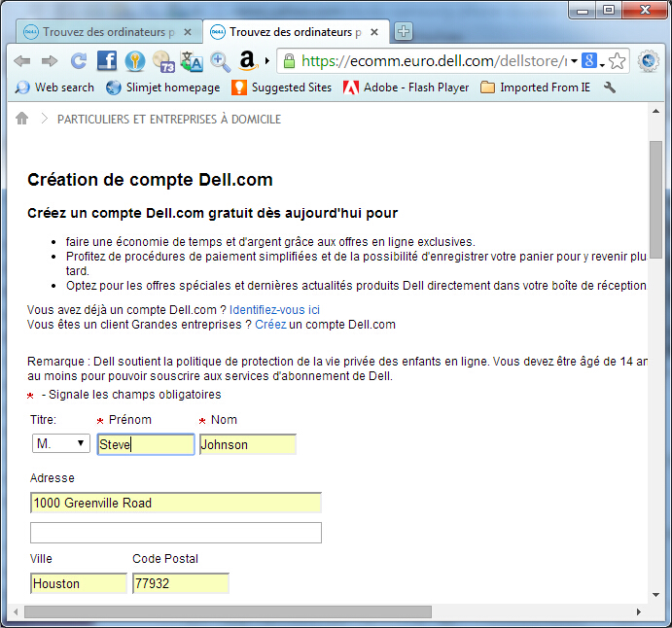Screen dimensions: 672x628
Task: Click the address bar URL
Action: coord(434,61)
